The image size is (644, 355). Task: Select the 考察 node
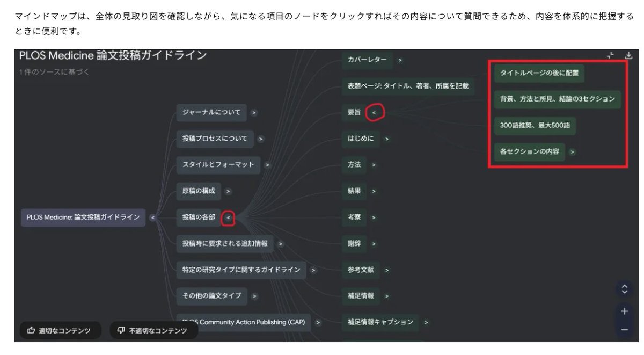click(x=354, y=218)
